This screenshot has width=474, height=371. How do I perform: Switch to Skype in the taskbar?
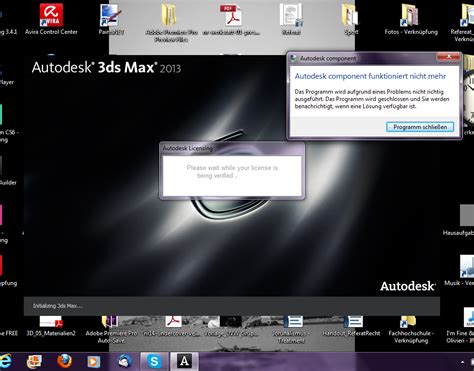(x=155, y=361)
